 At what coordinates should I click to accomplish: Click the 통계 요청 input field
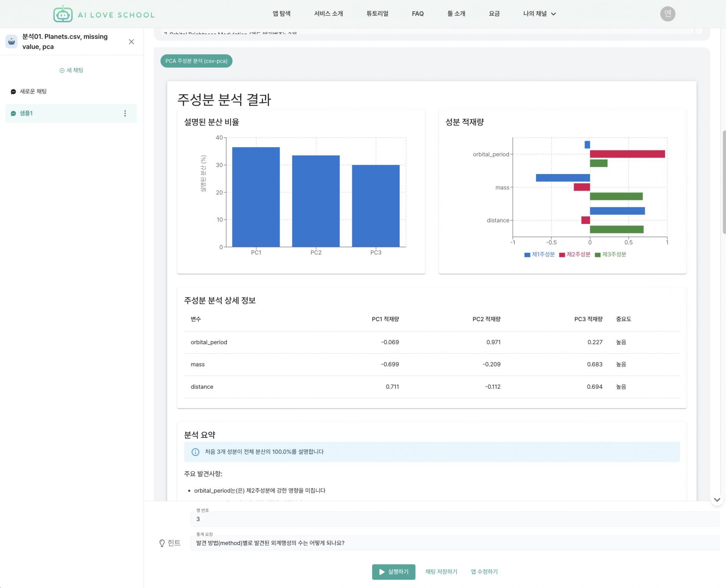click(455, 543)
